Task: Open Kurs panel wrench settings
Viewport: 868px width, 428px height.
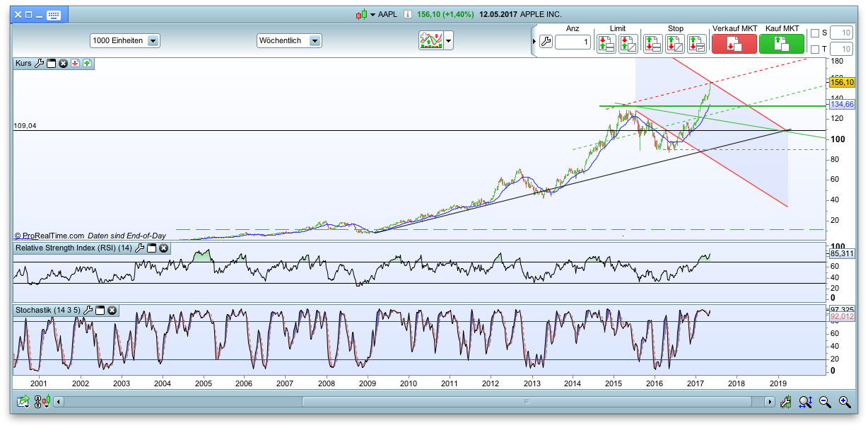Action: pyautogui.click(x=40, y=64)
